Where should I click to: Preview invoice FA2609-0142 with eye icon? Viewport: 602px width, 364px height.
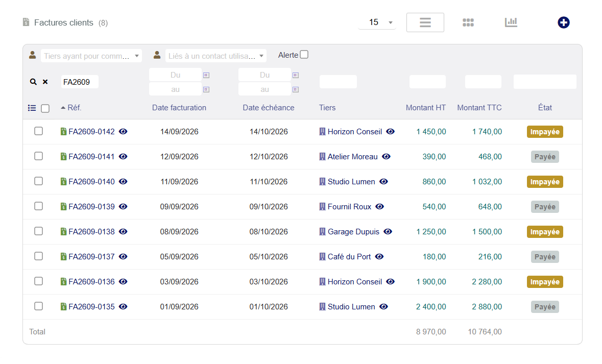coord(123,132)
